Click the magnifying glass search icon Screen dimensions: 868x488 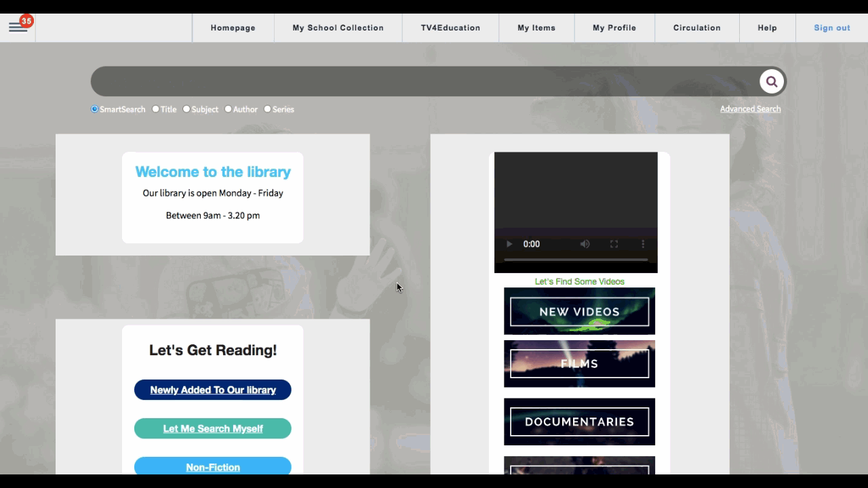point(772,82)
